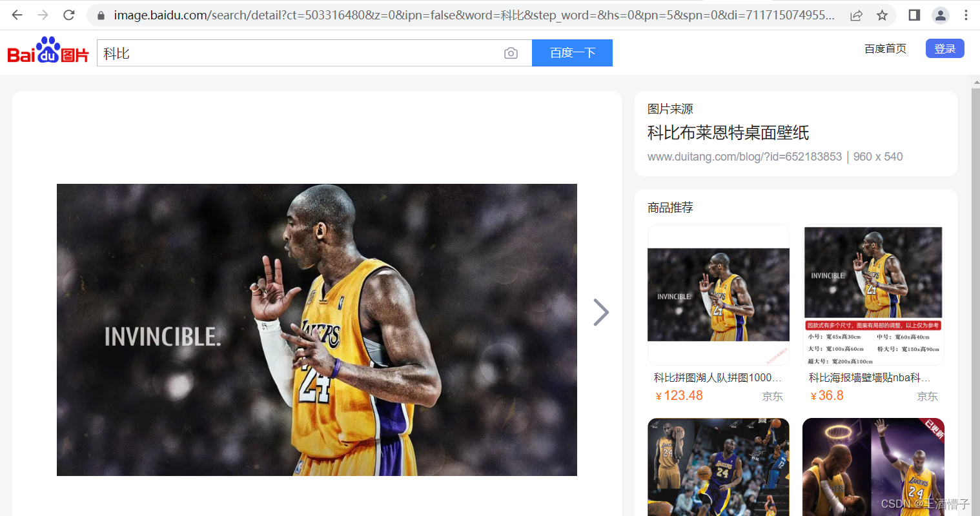Click the 百度一下 search button

[x=572, y=53]
